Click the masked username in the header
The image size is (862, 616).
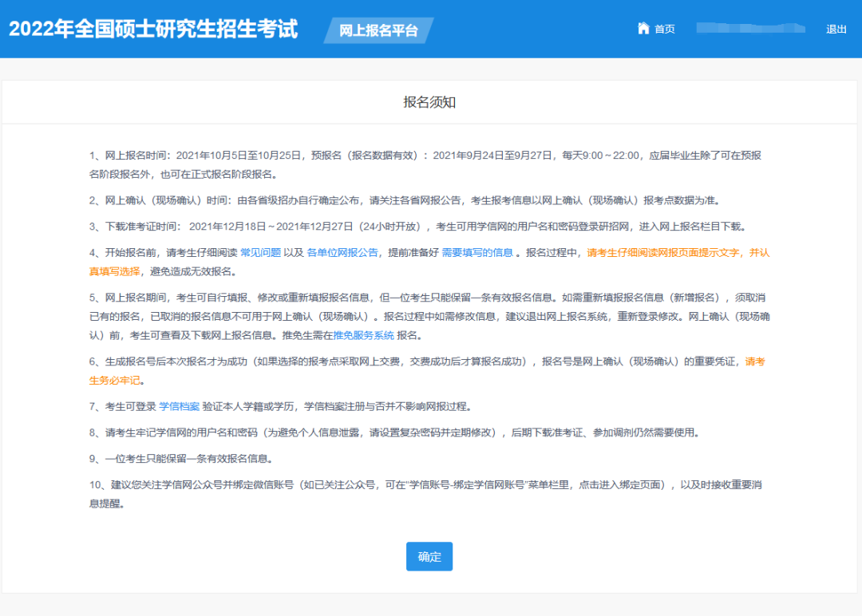pyautogui.click(x=750, y=29)
